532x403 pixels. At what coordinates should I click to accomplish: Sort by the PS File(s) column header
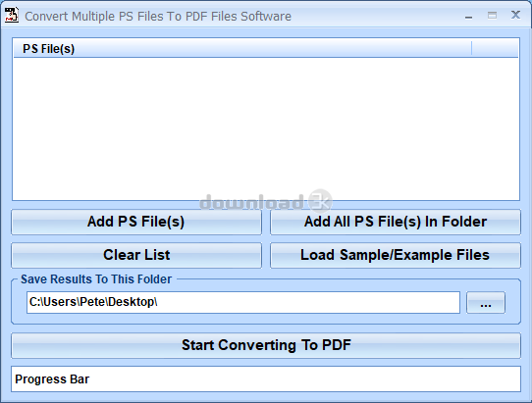[242, 48]
